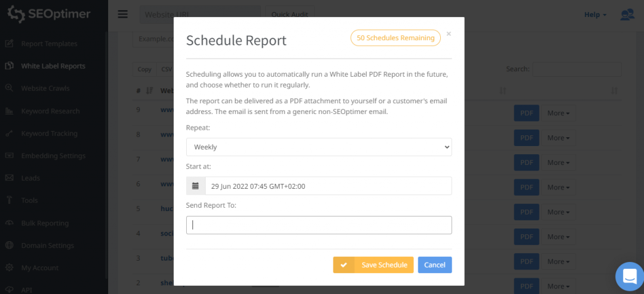Viewport: 644px width, 294px height.
Task: Open White Label Reports in sidebar
Action: coord(53,66)
